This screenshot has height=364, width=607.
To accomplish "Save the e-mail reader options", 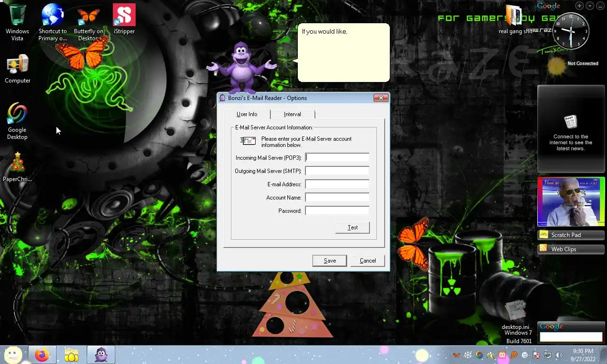I will [x=330, y=261].
